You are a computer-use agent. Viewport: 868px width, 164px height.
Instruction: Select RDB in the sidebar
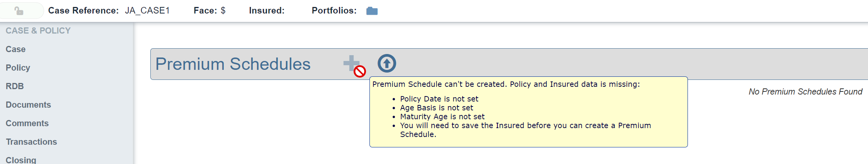[15, 86]
